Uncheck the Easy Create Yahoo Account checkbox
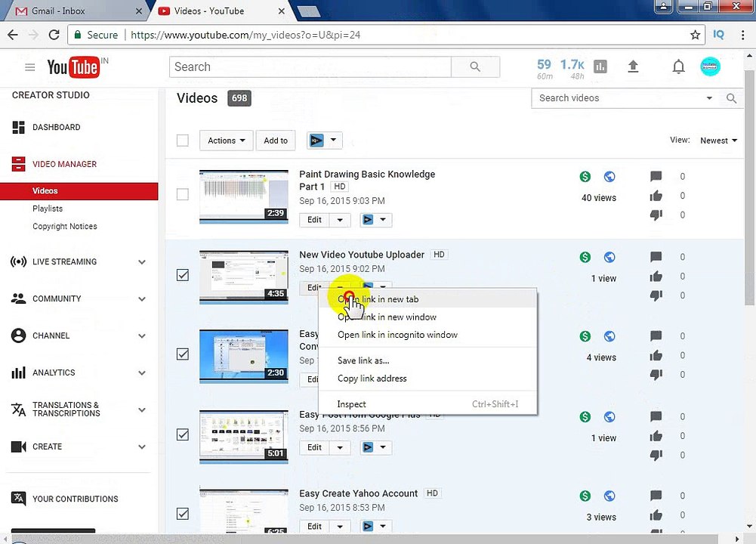Viewport: 756px width, 544px height. tap(182, 514)
